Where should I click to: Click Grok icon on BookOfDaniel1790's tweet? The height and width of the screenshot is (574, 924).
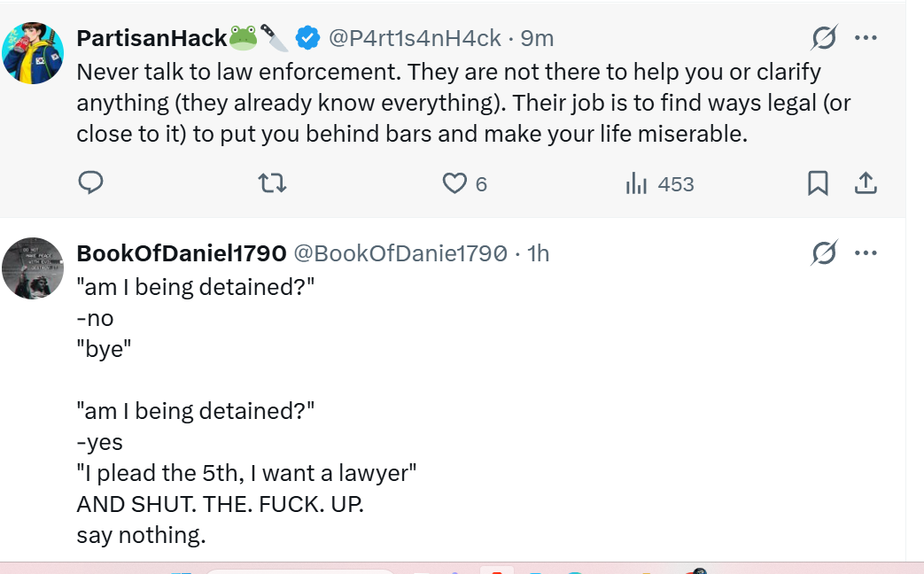pos(824,253)
